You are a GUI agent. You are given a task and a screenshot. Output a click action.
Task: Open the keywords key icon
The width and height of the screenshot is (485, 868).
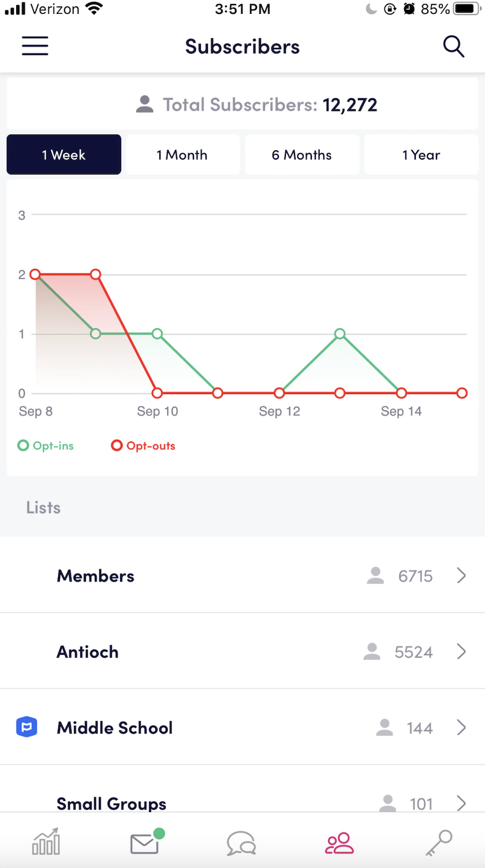[439, 843]
